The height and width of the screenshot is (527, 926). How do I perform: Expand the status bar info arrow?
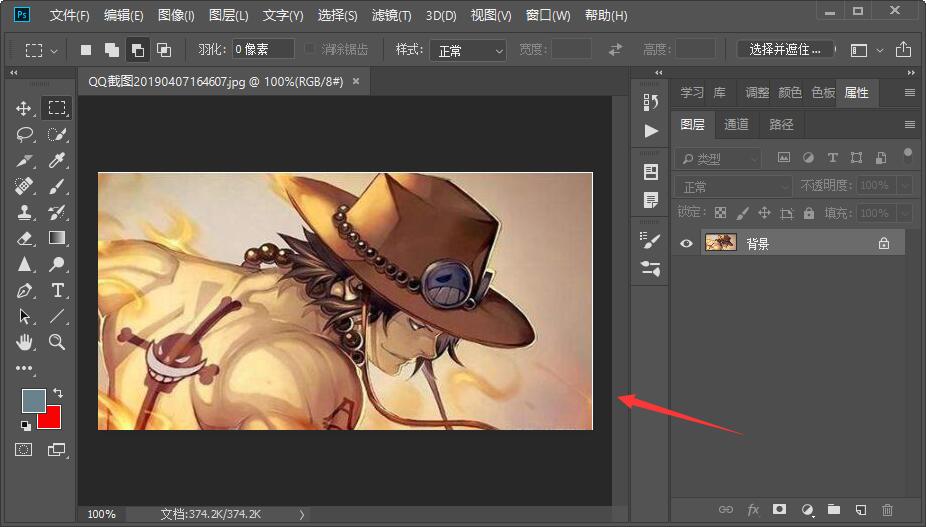pyautogui.click(x=302, y=515)
